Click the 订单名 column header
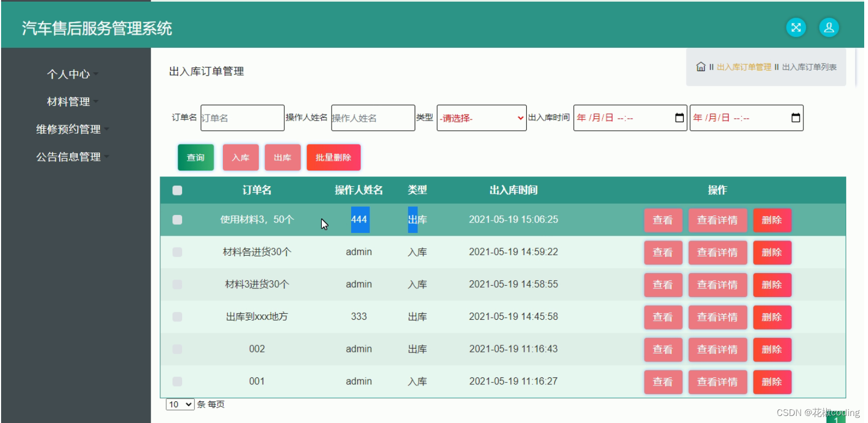This screenshot has height=423, width=868. coord(257,190)
